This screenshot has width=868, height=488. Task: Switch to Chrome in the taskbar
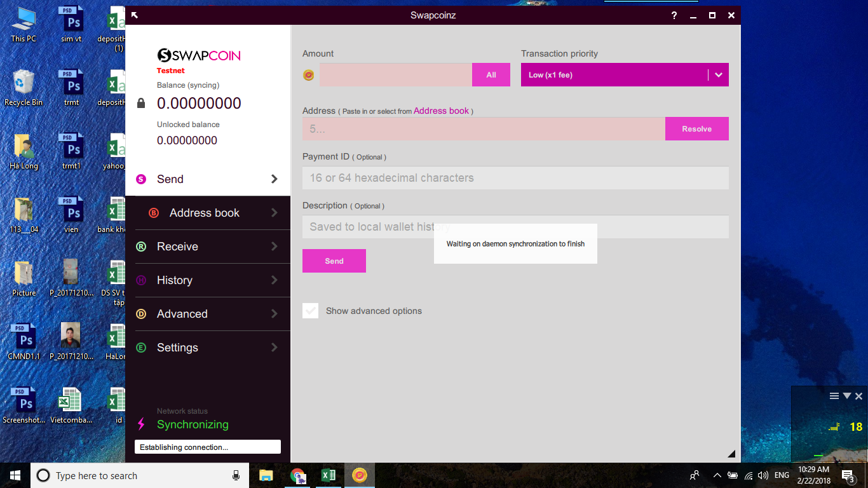pyautogui.click(x=297, y=475)
